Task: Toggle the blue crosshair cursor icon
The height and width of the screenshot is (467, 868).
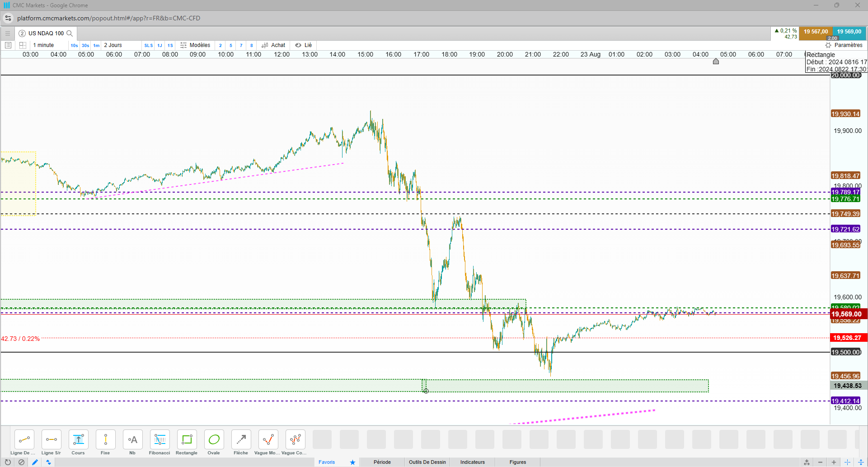Action: (847, 462)
